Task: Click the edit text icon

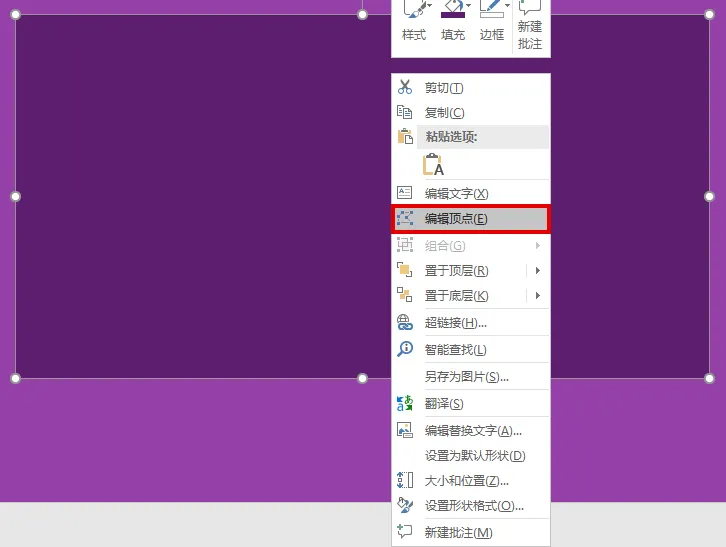Action: (x=405, y=193)
